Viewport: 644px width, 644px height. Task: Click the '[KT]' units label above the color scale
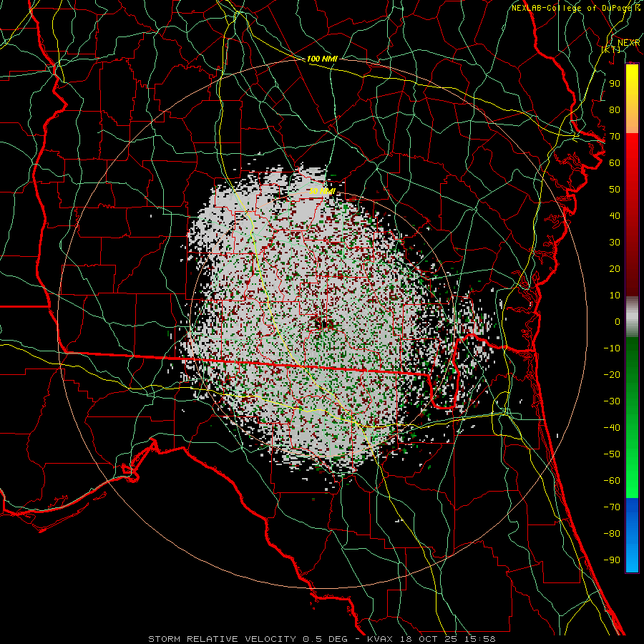611,49
